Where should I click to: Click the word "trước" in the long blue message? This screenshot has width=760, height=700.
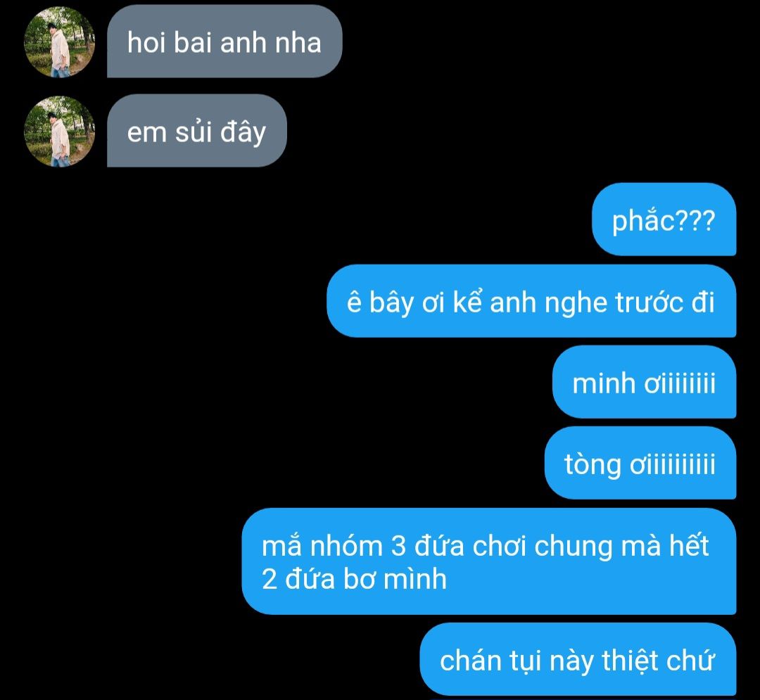[649, 303]
